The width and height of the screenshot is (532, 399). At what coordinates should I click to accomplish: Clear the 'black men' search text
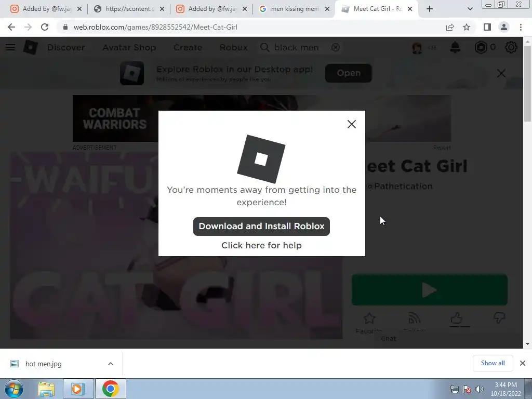click(x=335, y=47)
